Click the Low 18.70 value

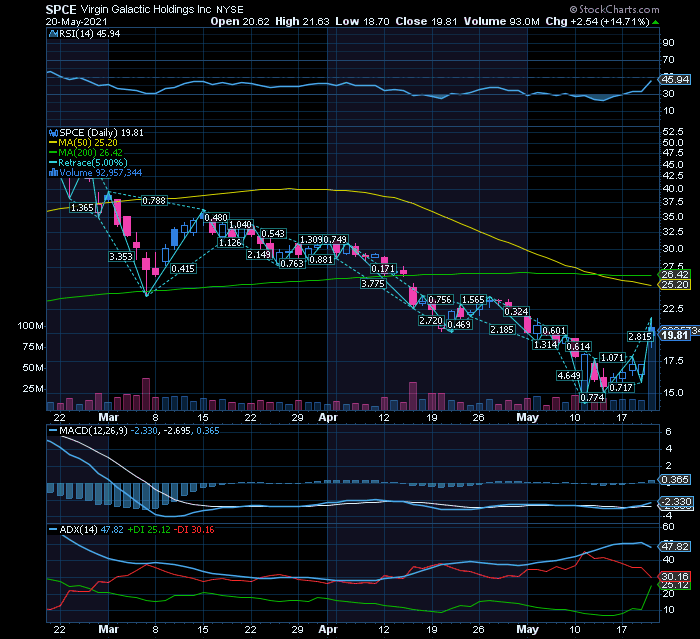pos(362,21)
